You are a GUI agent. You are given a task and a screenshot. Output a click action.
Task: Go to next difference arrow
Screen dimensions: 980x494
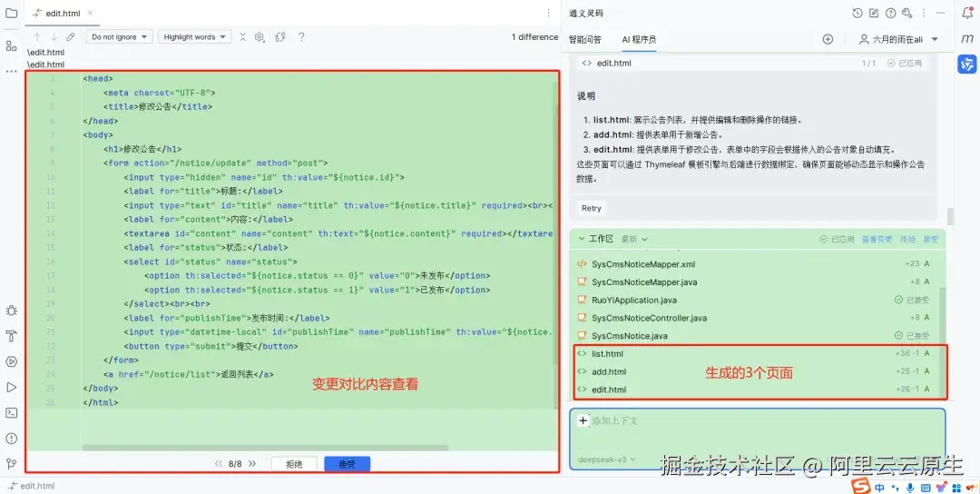pyautogui.click(x=54, y=37)
